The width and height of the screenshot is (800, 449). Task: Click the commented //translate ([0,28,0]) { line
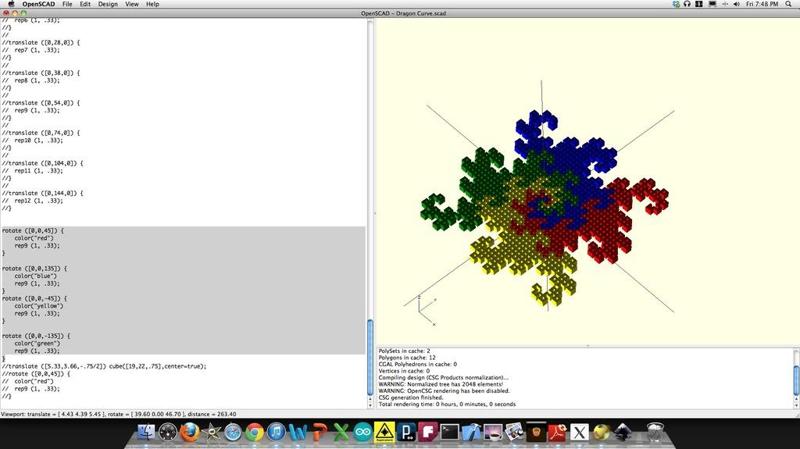(x=40, y=43)
